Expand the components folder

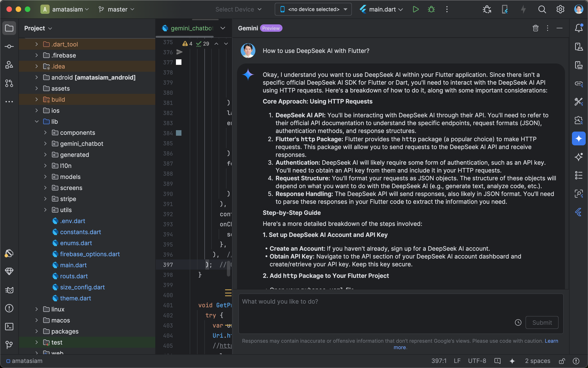click(x=45, y=132)
